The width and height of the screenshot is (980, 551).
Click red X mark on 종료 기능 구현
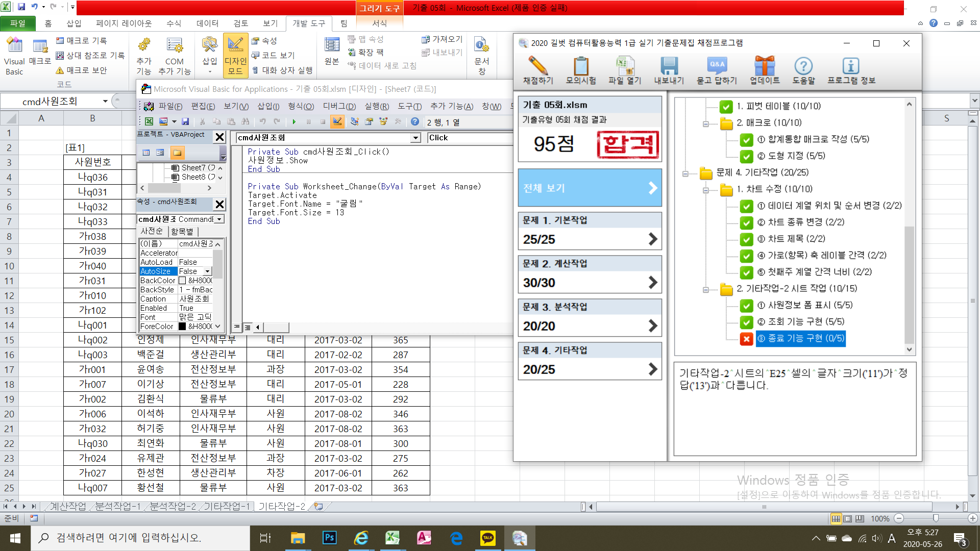pyautogui.click(x=746, y=339)
